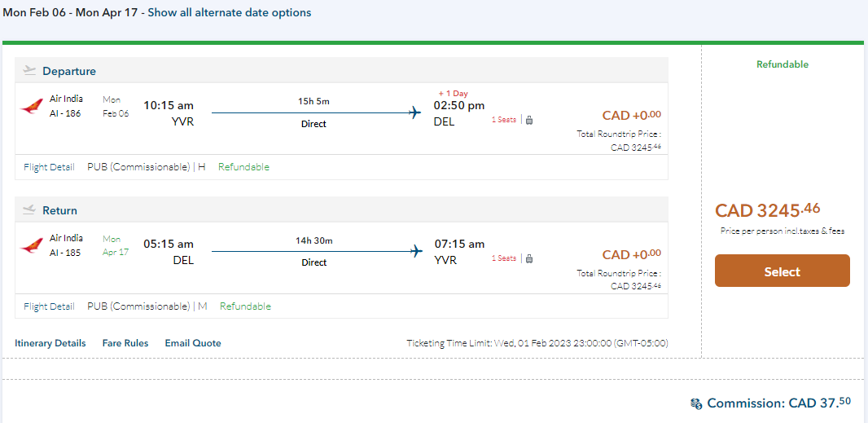Expand Flight Detail for the return flight

point(49,306)
